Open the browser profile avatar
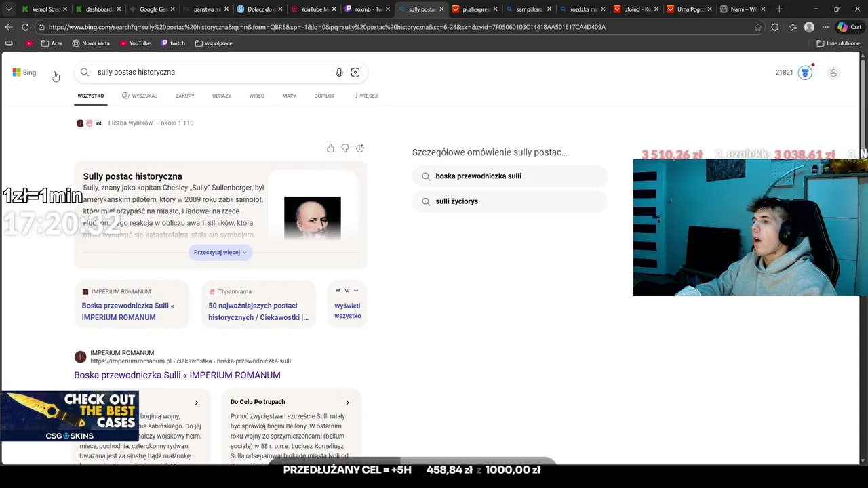This screenshot has width=868, height=488. click(x=809, y=27)
